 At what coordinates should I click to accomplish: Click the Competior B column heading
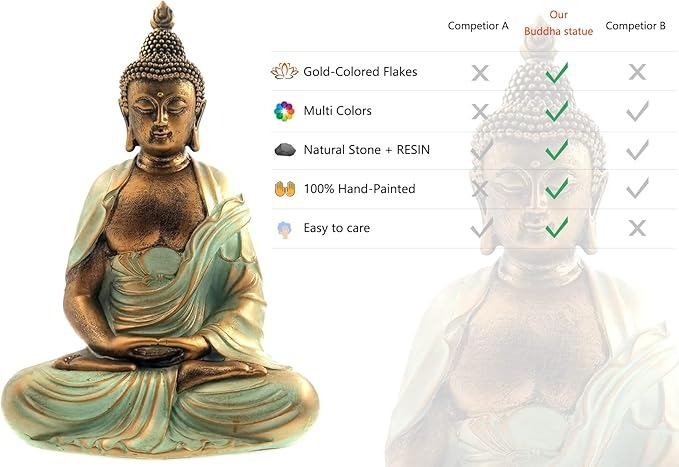[635, 26]
